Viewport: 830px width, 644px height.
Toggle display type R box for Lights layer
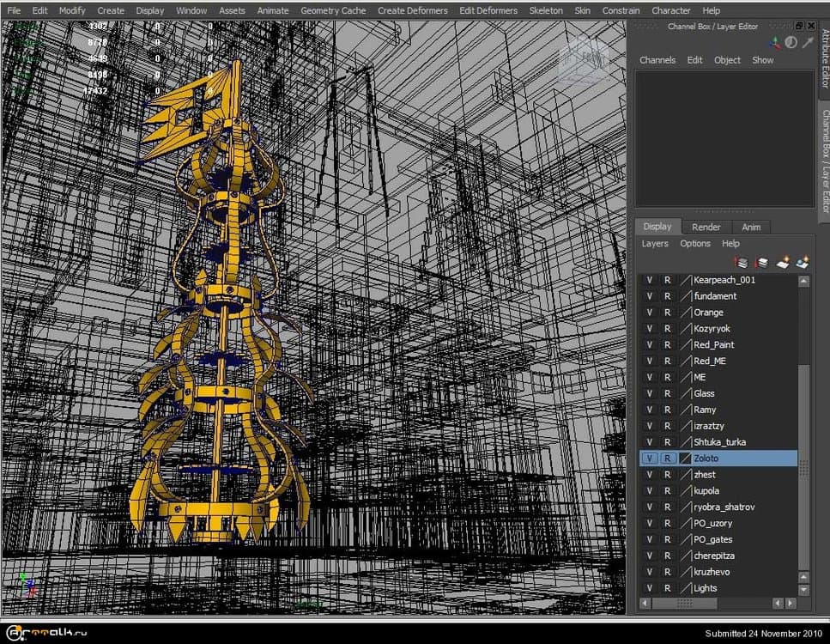[668, 588]
